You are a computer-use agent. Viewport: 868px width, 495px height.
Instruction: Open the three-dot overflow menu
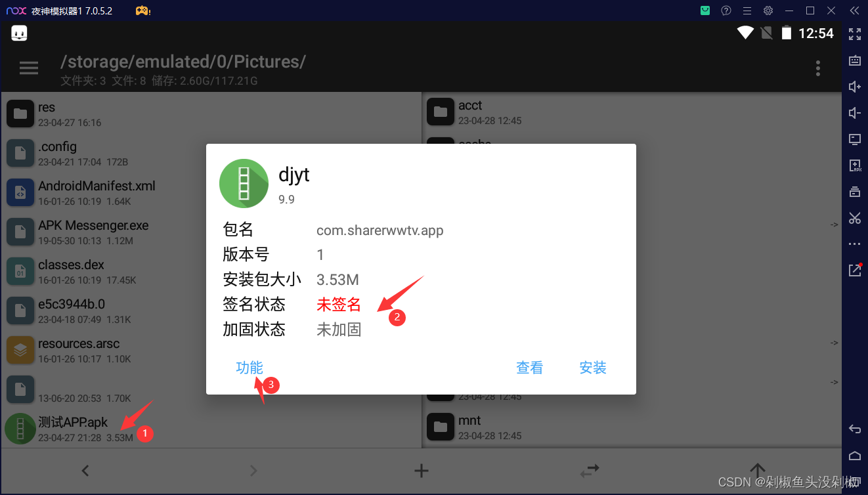[818, 68]
